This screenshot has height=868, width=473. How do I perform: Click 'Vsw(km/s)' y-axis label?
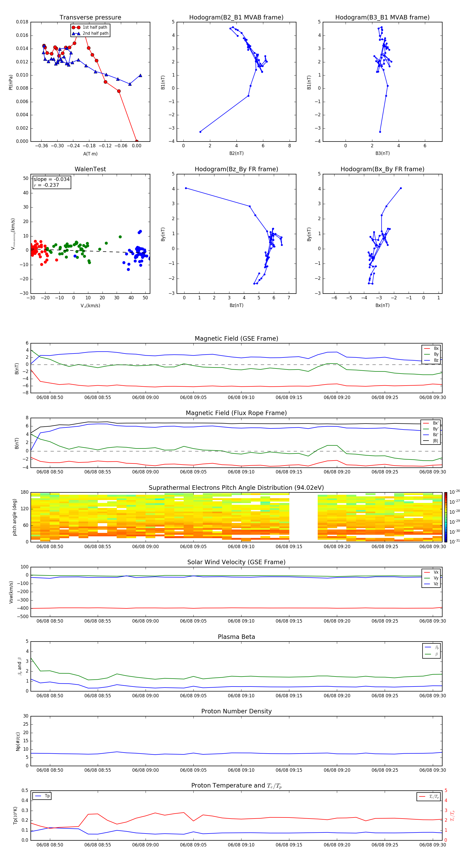(x=11, y=592)
